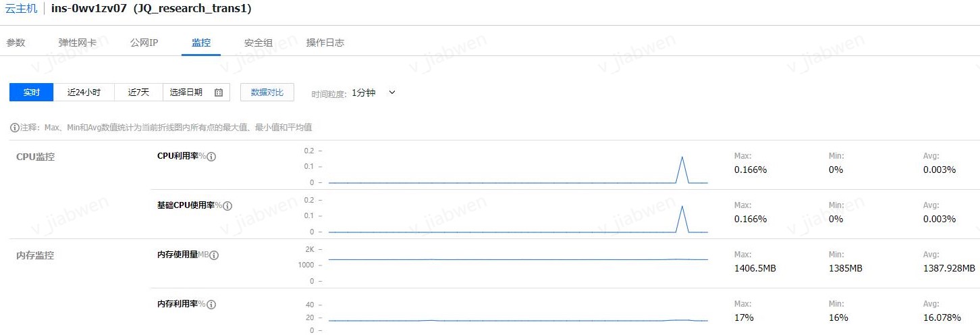Select 近24小时 time range

tap(84, 93)
